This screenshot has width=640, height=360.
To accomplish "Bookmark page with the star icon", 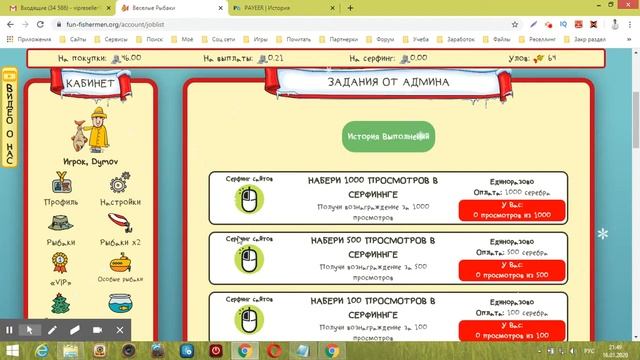I will 515,24.
